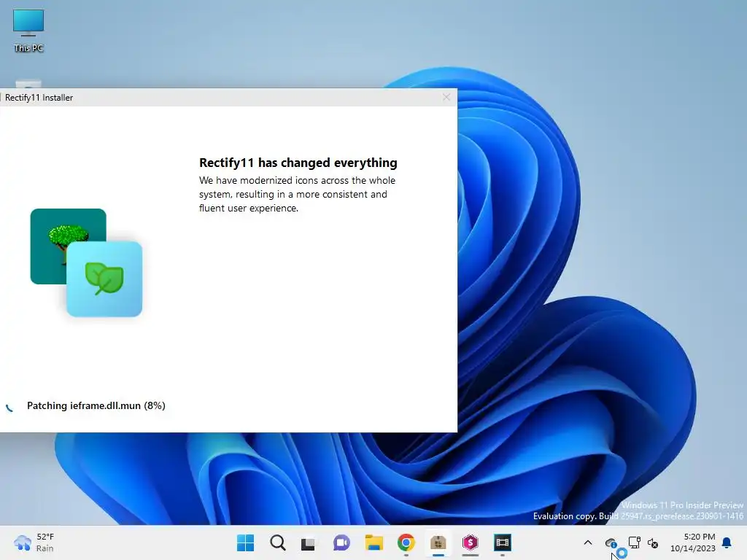Click the 'Patching ieframe.dll.mun (8%)' status

[96, 405]
